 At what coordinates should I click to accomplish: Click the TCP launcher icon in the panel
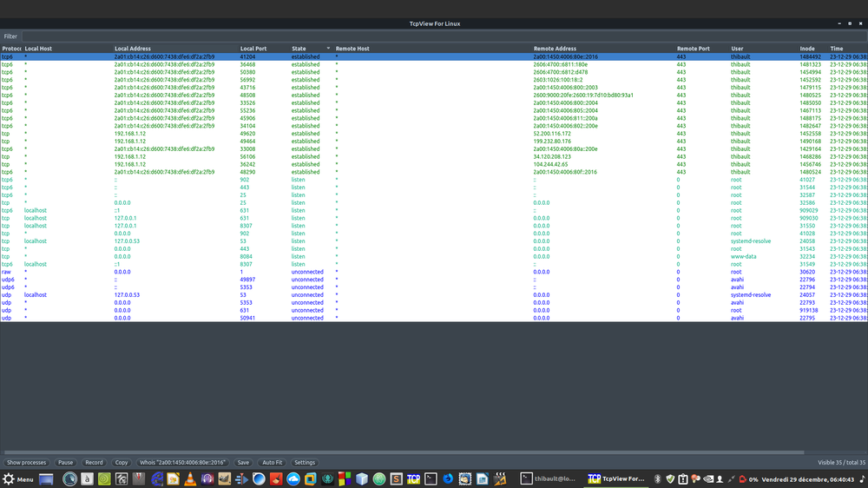pos(413,478)
